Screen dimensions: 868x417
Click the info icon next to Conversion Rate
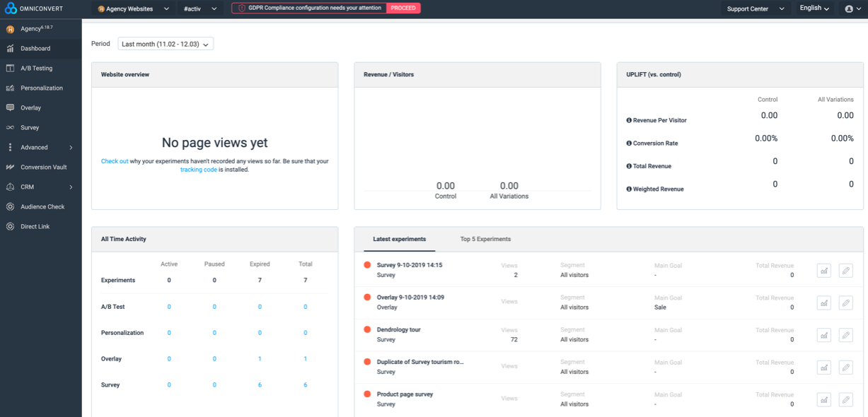click(629, 143)
